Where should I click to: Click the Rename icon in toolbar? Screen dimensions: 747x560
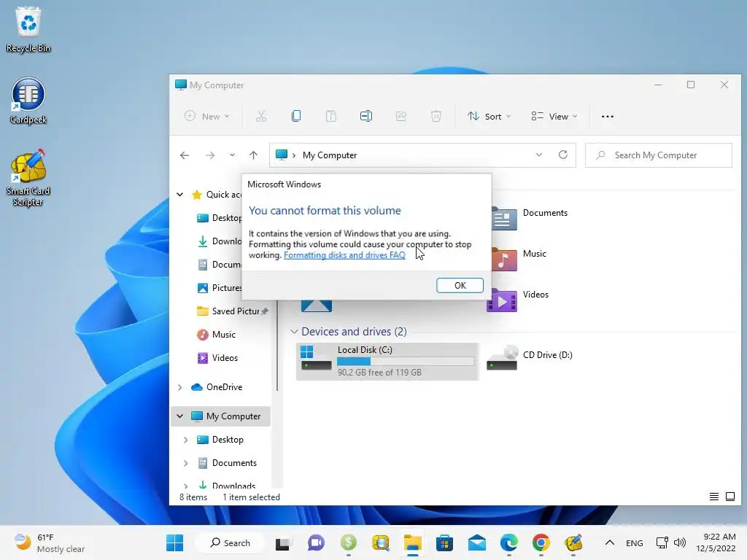point(366,116)
